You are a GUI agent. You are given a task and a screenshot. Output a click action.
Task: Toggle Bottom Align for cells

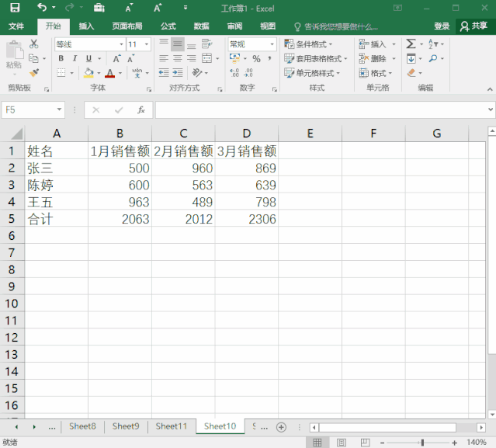pyautogui.click(x=192, y=44)
